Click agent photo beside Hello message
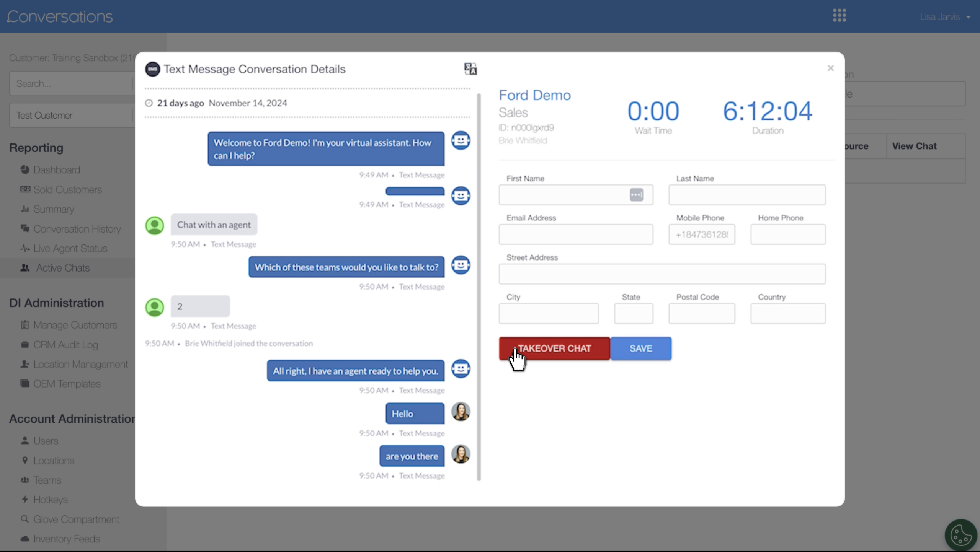980x552 pixels. pos(461,412)
